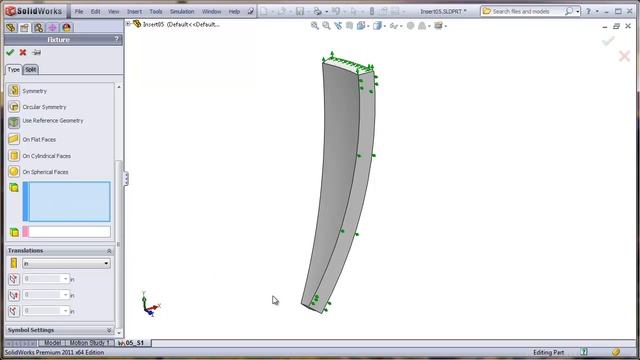Viewport: 640px width, 360px height.
Task: Switch to the Model tab
Action: [52, 343]
